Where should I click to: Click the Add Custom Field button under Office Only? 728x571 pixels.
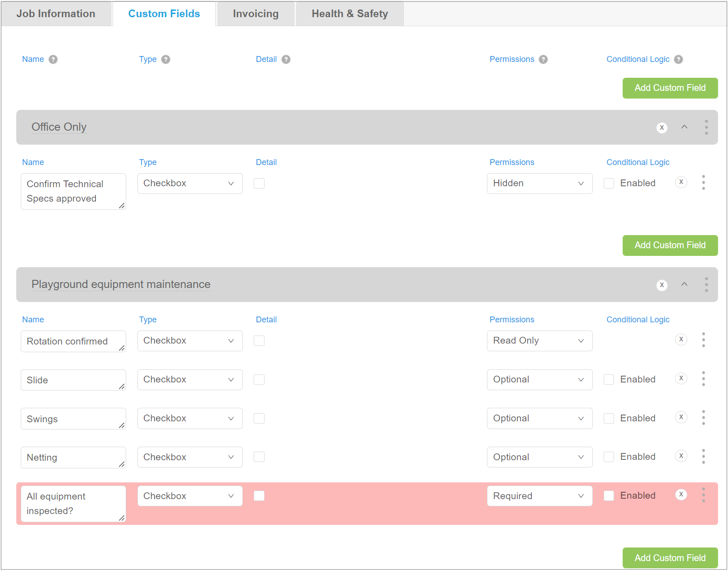point(670,245)
